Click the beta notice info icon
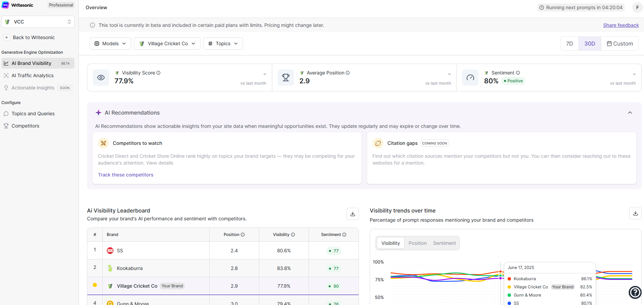 [92, 25]
